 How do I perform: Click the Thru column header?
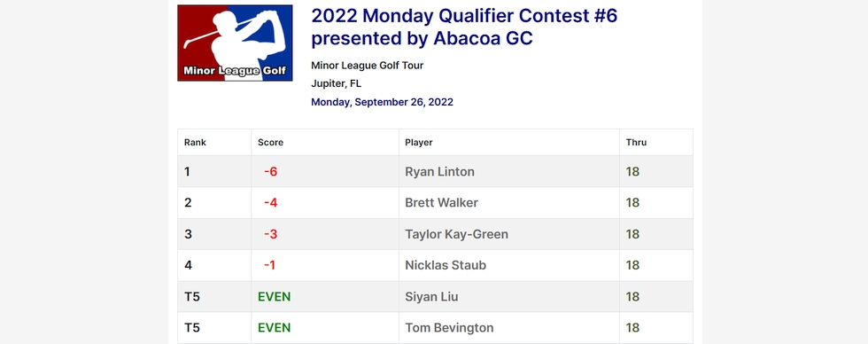[x=636, y=143]
